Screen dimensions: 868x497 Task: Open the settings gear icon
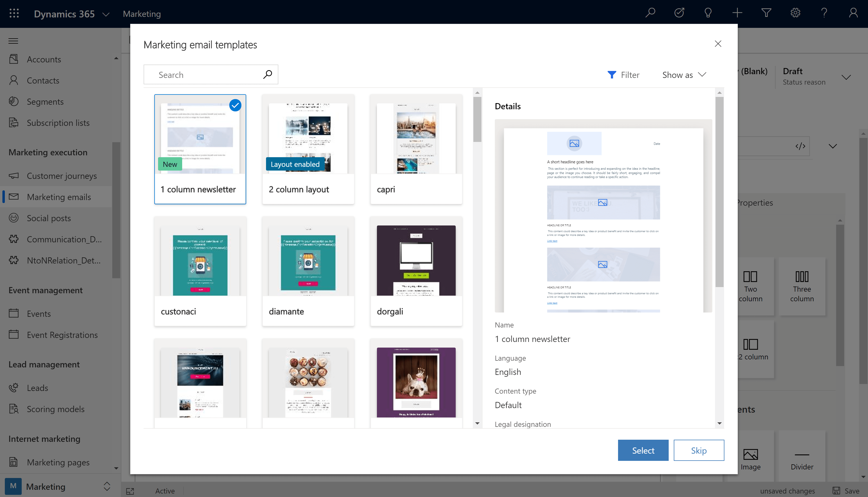pyautogui.click(x=795, y=13)
